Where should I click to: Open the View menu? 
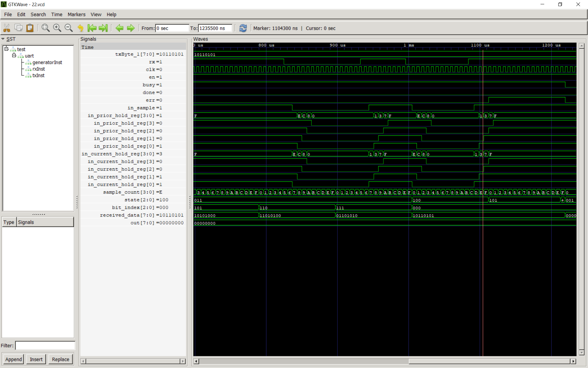[96, 14]
